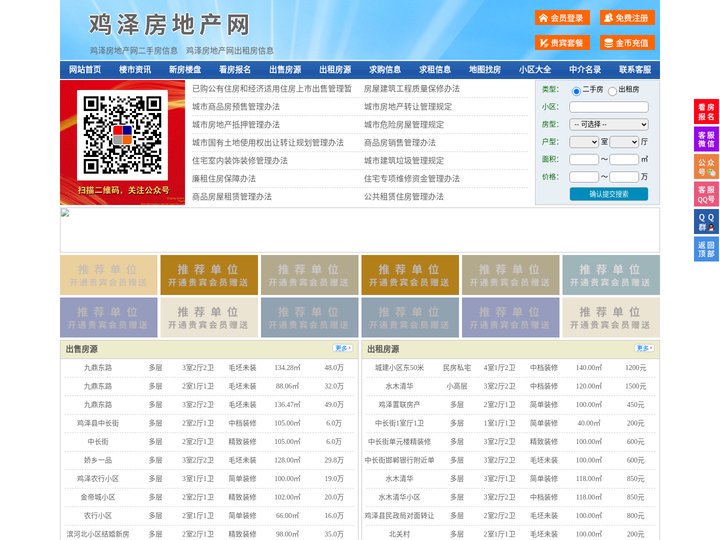720x540 pixels.
Task: Click the QR code image banner
Action: click(123, 142)
